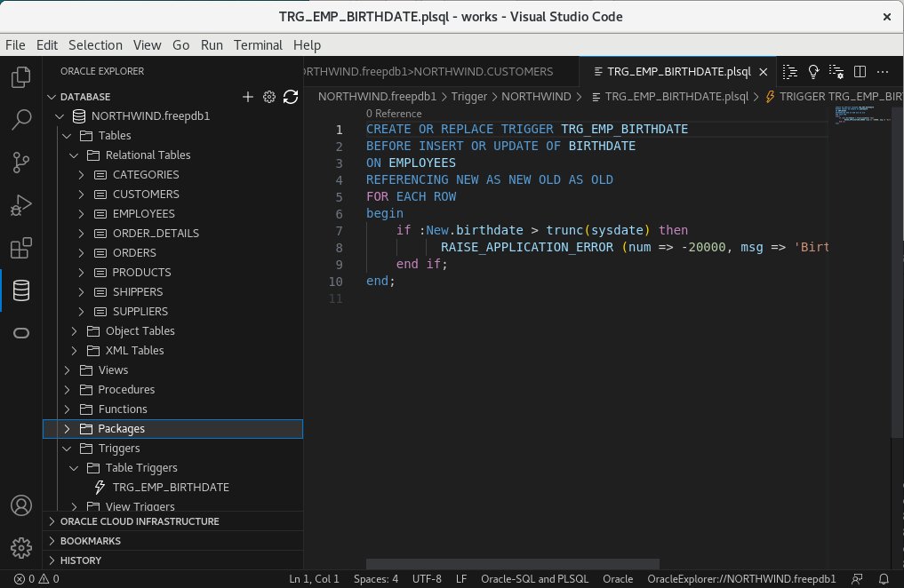Screen dimensions: 904x588
Task: Open the Extensions view icon
Action: coord(20,248)
